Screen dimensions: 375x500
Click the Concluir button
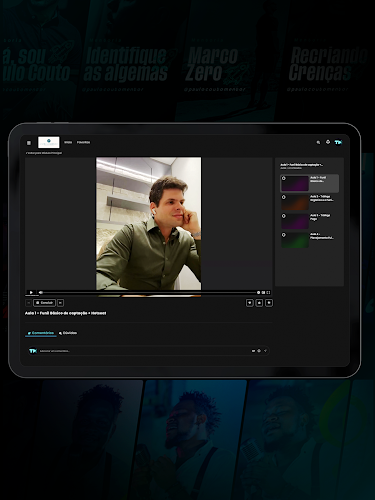coord(44,303)
